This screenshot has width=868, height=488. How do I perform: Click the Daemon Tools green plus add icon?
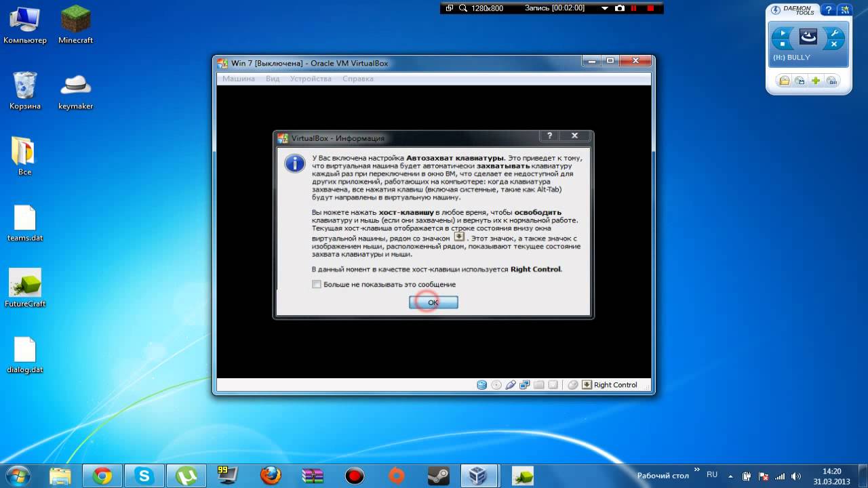point(816,81)
